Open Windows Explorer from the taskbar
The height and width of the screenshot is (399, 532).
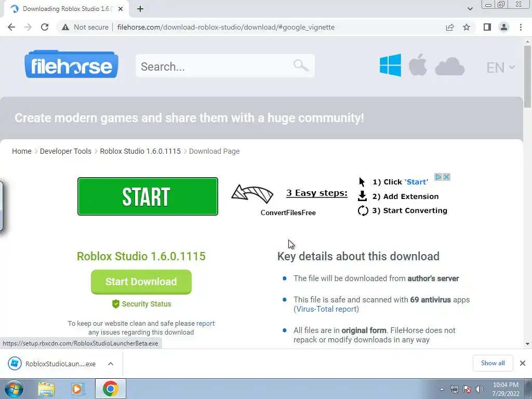46,389
